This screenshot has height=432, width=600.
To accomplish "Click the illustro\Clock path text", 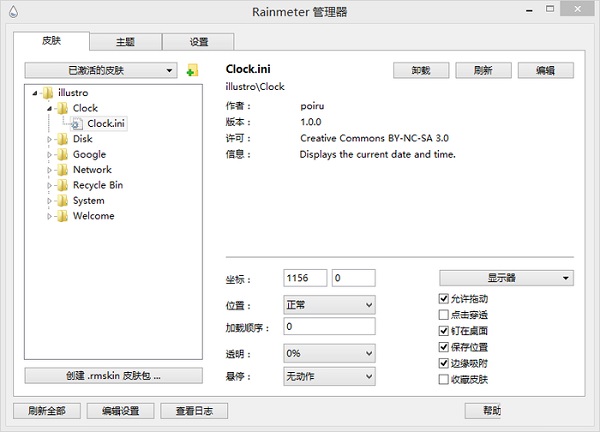I will coord(255,87).
